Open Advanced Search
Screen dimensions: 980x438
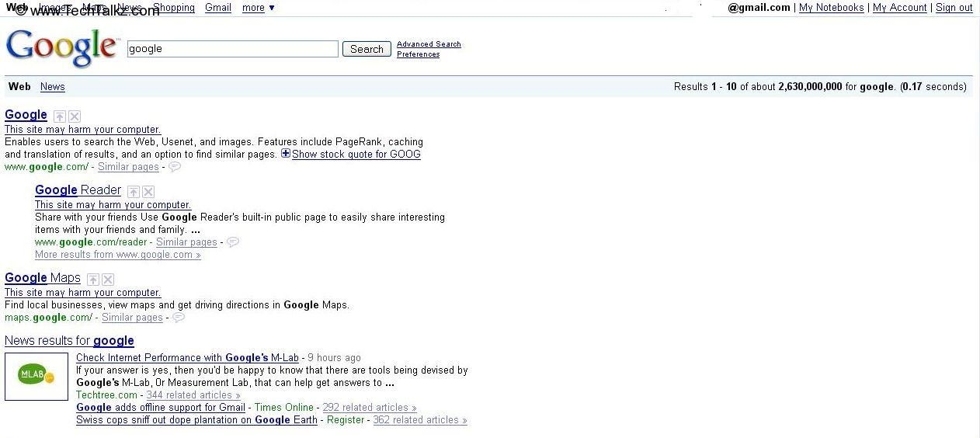[429, 44]
